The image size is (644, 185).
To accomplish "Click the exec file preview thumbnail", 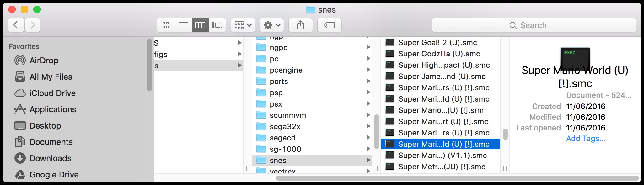I will [575, 58].
